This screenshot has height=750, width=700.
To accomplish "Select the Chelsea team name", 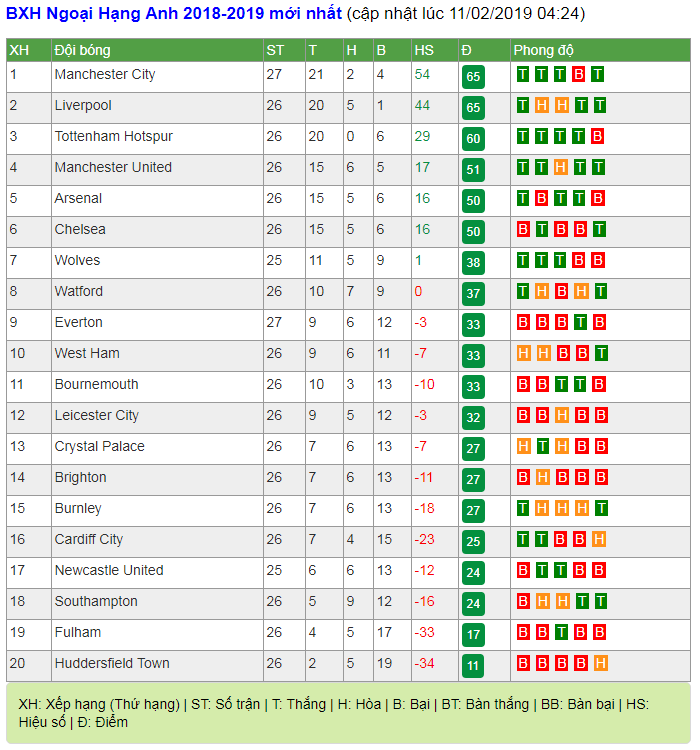I will 80,229.
